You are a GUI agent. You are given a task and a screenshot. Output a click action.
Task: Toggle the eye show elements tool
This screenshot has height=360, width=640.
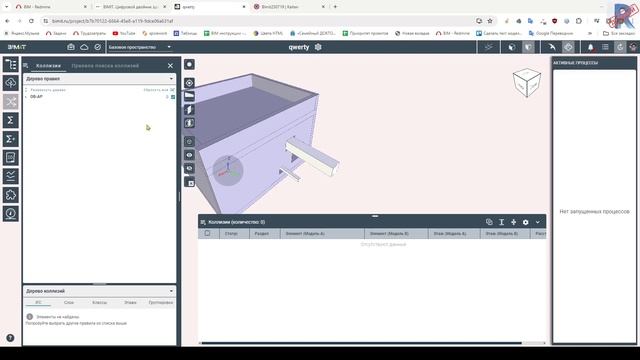[x=189, y=155]
